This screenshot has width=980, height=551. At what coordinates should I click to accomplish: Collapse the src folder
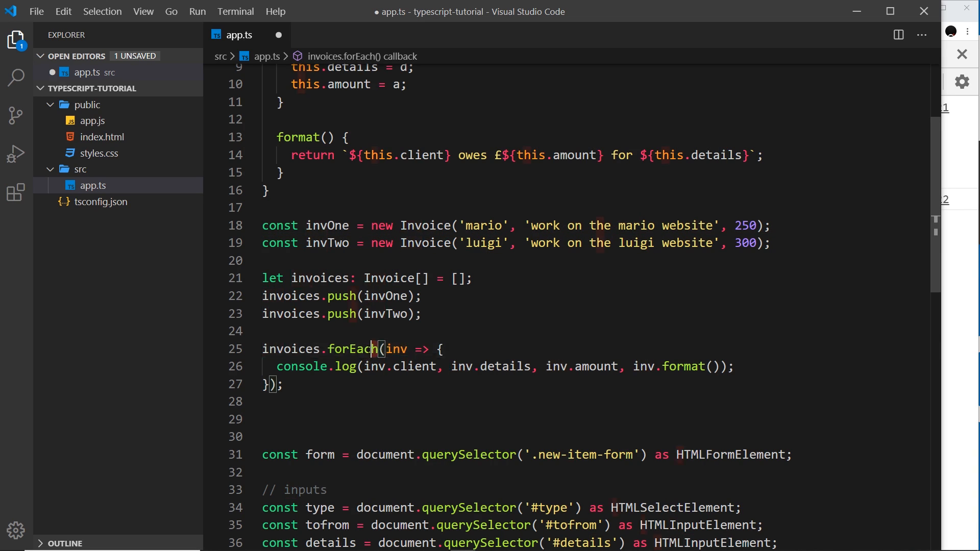(x=50, y=169)
